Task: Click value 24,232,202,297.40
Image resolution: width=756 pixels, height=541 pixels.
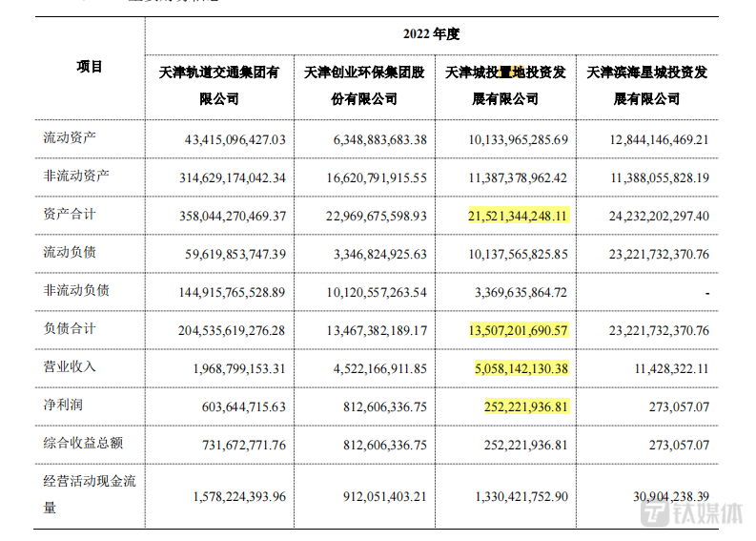Action: coord(659,217)
